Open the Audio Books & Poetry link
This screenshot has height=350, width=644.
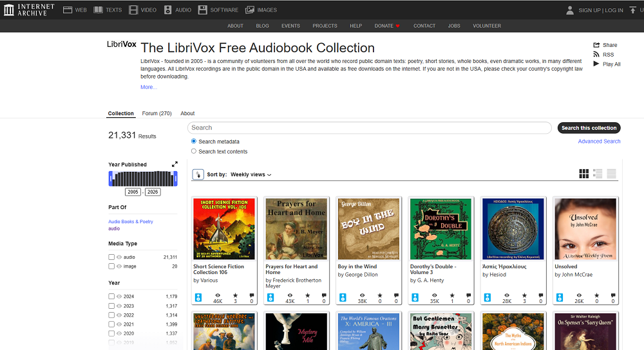point(131,221)
